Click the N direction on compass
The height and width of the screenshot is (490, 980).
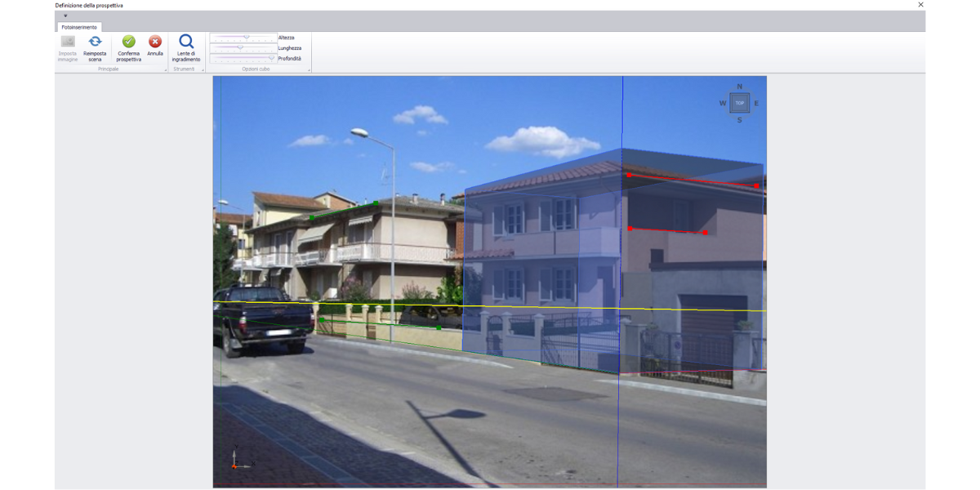coord(740,87)
